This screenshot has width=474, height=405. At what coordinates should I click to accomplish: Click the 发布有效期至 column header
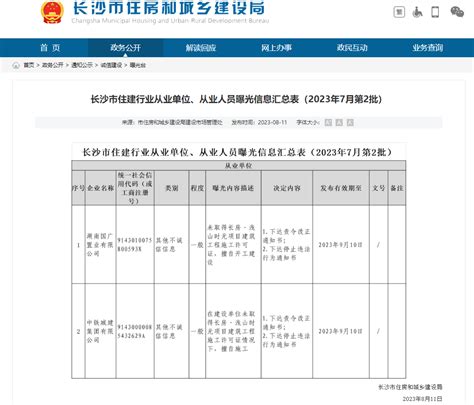point(341,188)
